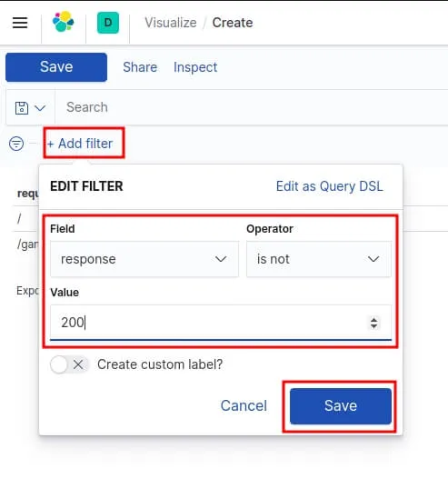Viewport: 448px width, 479px height.
Task: Click the Elastic Kibana logo
Action: click(x=64, y=22)
